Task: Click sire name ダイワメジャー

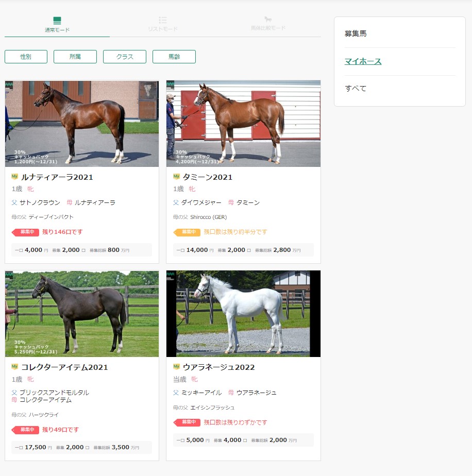Action: point(201,202)
